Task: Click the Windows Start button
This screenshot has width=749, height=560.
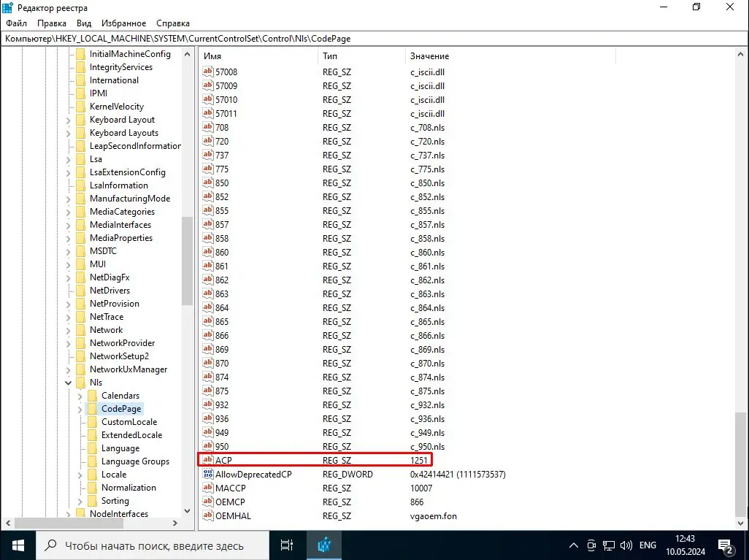Action: tap(17, 545)
